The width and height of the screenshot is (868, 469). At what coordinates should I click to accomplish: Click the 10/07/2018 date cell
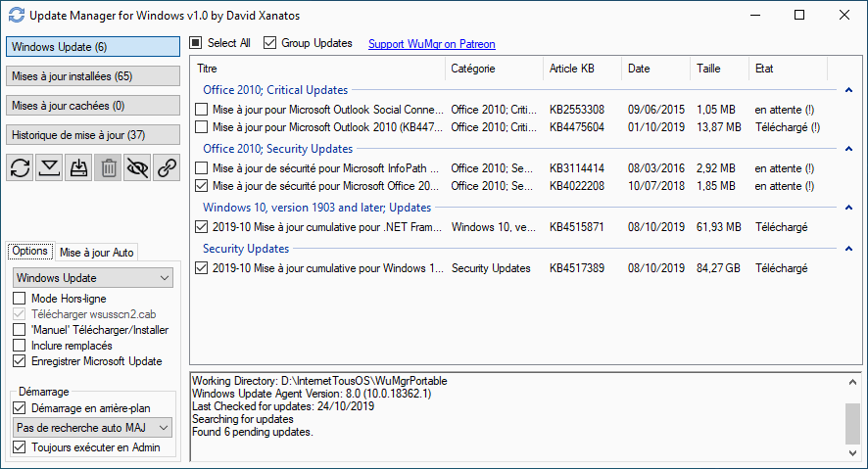tap(656, 186)
